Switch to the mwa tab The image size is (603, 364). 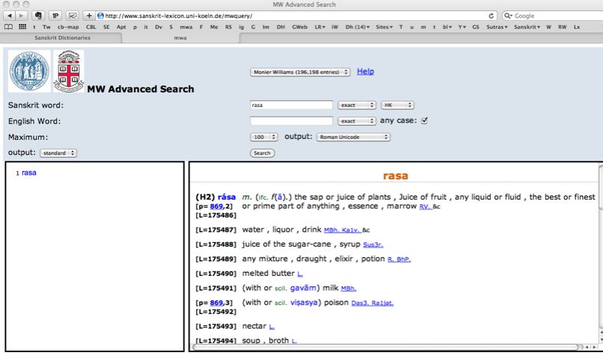[x=180, y=37]
